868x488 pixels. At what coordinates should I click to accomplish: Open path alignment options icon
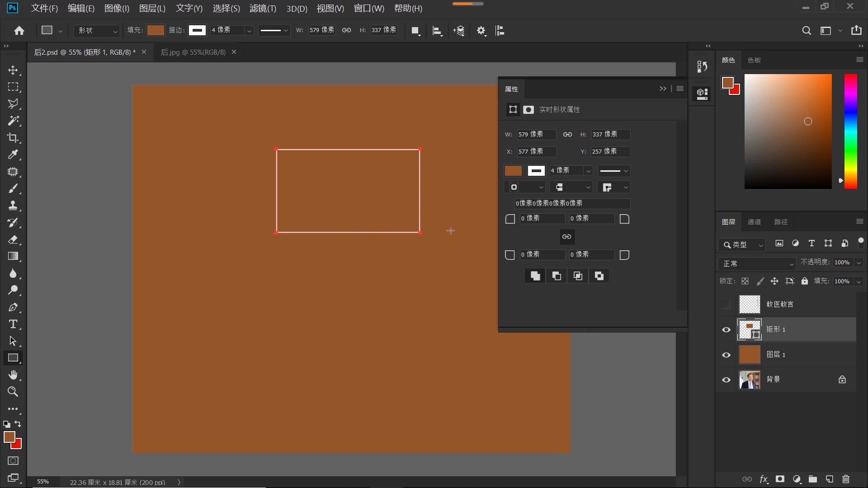(437, 31)
